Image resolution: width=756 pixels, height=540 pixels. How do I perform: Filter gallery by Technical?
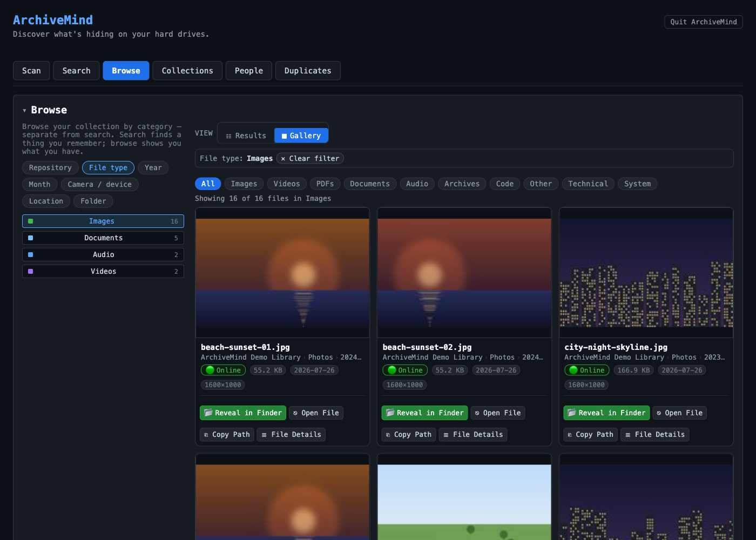coord(588,184)
